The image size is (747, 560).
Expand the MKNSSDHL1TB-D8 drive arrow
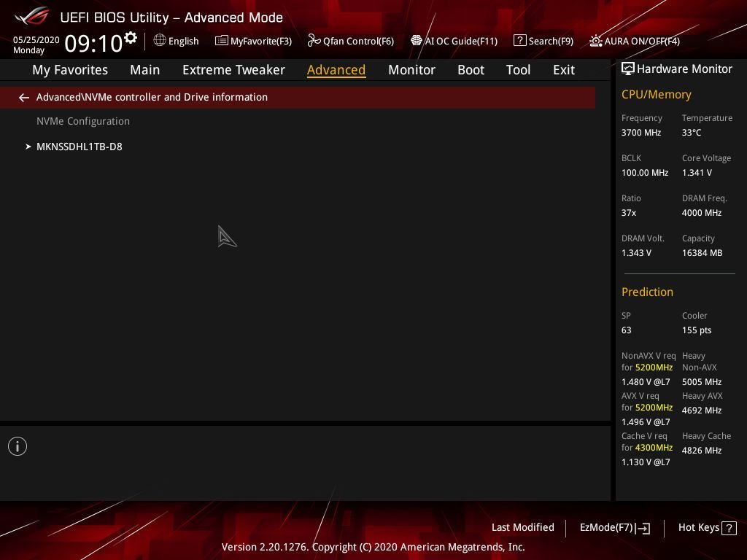click(28, 147)
